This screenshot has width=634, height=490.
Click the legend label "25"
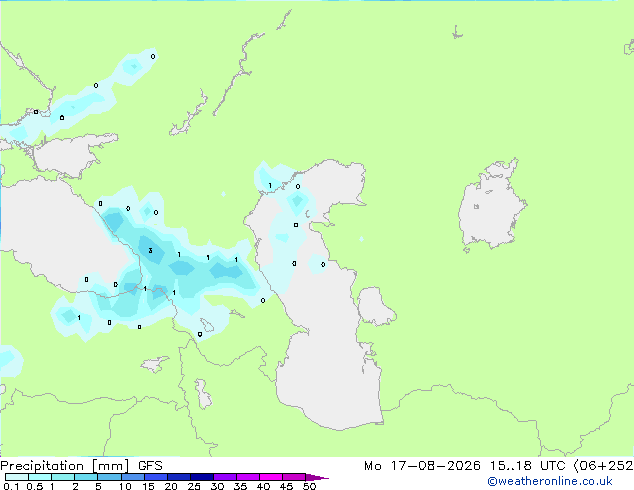pos(194,486)
